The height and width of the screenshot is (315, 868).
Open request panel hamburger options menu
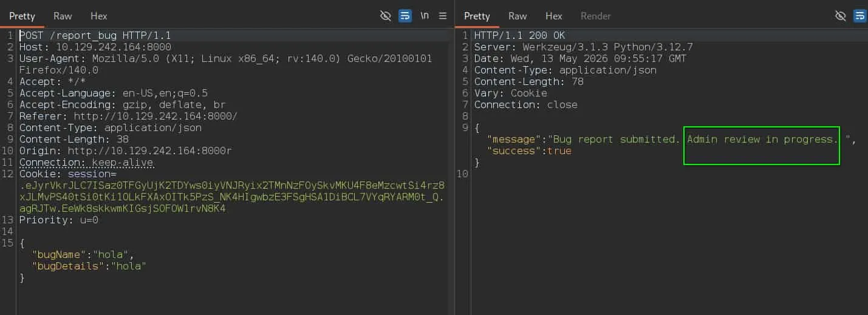[443, 16]
